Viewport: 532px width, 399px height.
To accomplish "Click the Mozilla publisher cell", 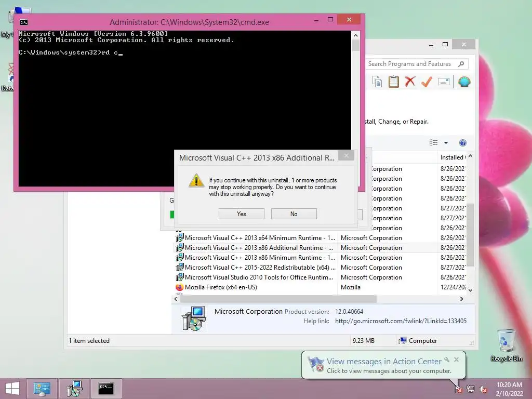I will pyautogui.click(x=351, y=287).
